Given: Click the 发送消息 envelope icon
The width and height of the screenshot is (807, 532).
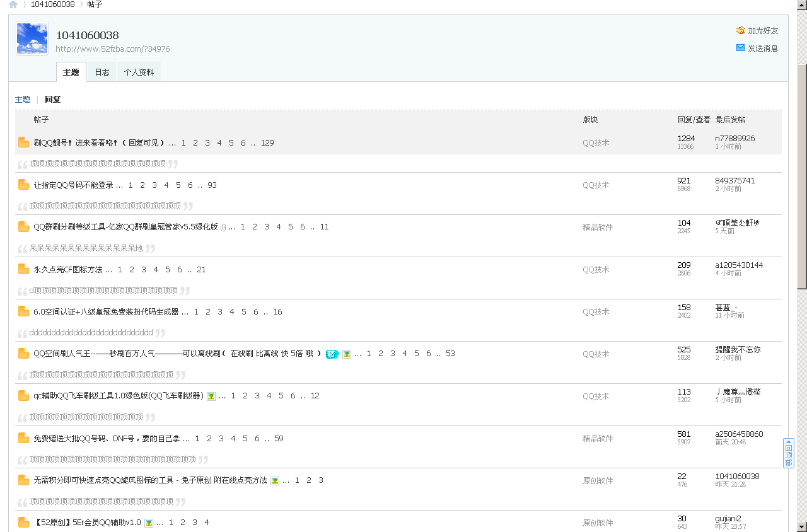Looking at the screenshot, I should pyautogui.click(x=741, y=48).
